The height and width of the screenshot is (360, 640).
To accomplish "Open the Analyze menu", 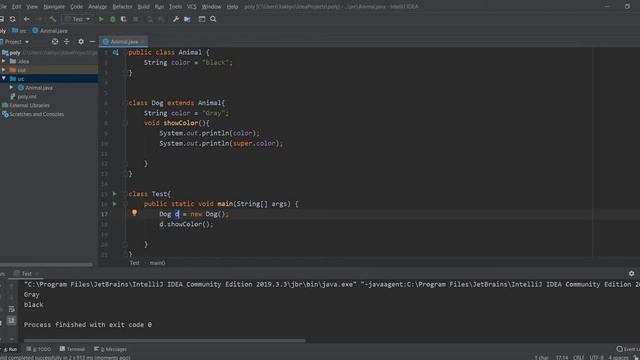I will tap(97, 7).
